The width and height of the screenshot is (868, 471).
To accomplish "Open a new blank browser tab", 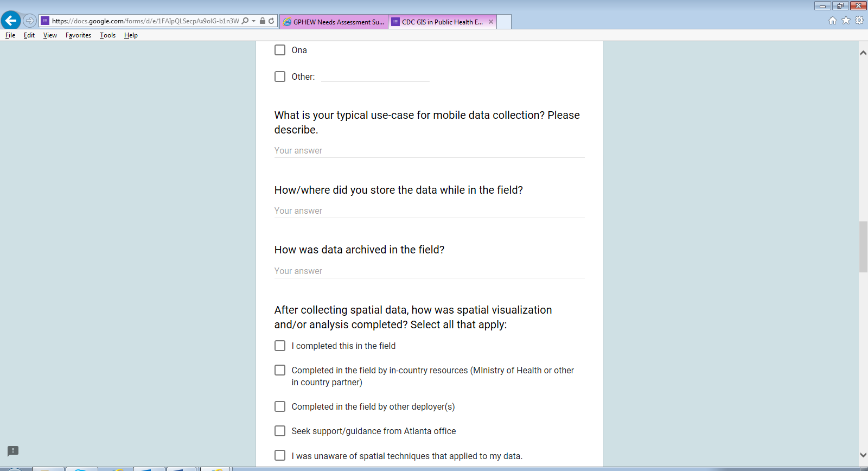I will (x=504, y=22).
